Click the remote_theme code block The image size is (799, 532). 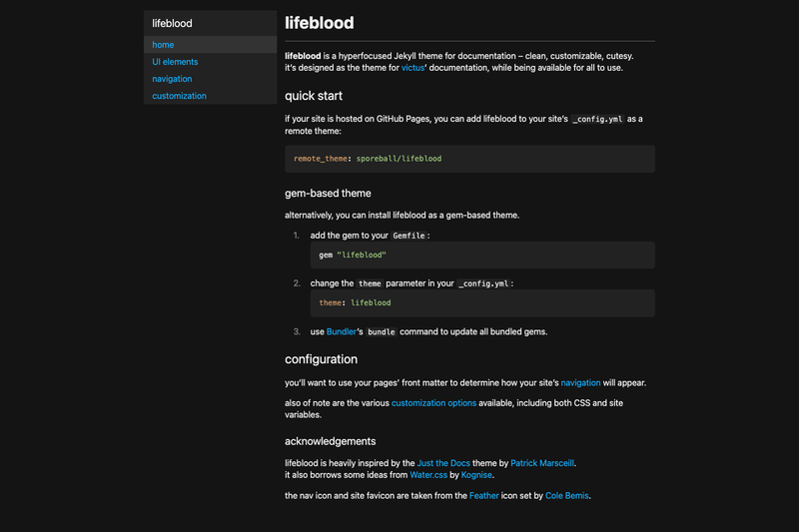point(469,159)
